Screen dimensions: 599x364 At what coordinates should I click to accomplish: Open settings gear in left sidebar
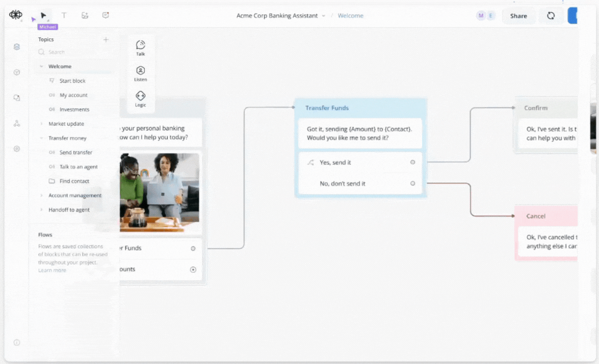coord(17,149)
